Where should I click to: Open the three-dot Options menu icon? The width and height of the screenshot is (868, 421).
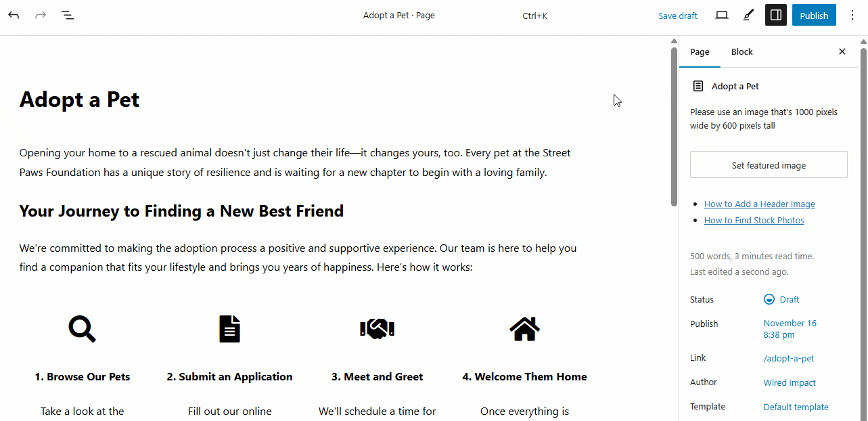coord(852,15)
